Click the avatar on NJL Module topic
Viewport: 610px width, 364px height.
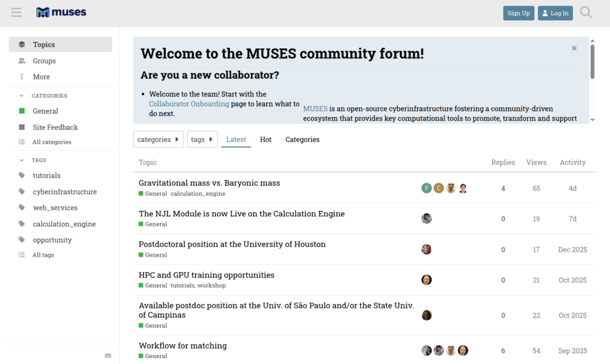click(427, 219)
